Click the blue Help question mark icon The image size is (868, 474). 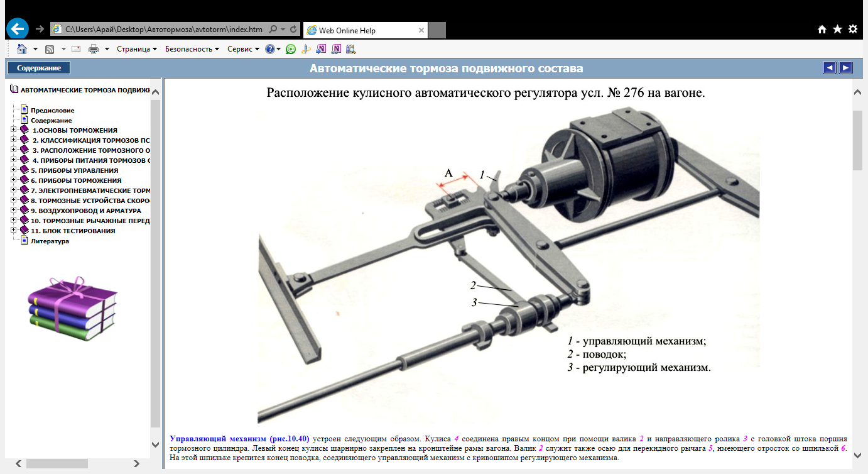pos(270,49)
